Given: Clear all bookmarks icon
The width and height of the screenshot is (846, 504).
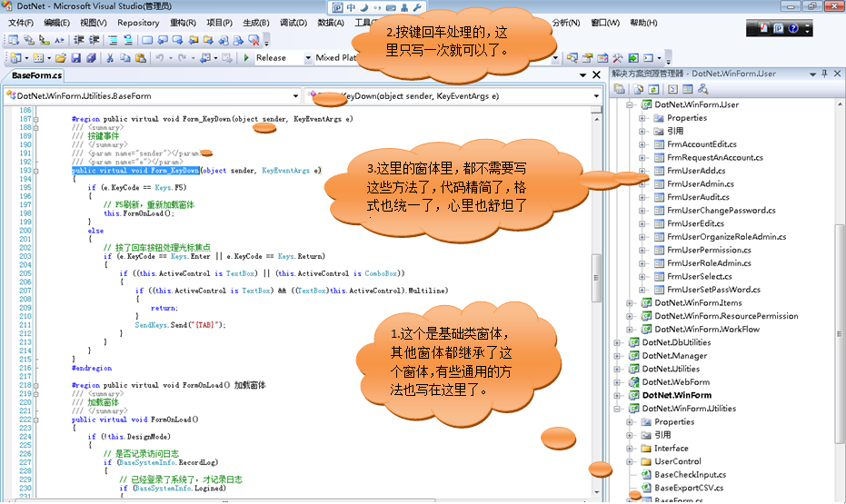Looking at the screenshot, I should point(253,39).
